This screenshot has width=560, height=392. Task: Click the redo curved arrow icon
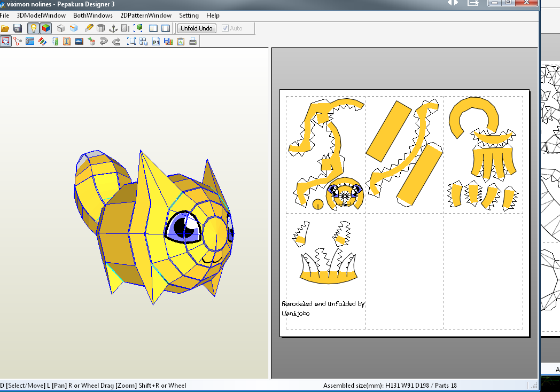tap(116, 42)
